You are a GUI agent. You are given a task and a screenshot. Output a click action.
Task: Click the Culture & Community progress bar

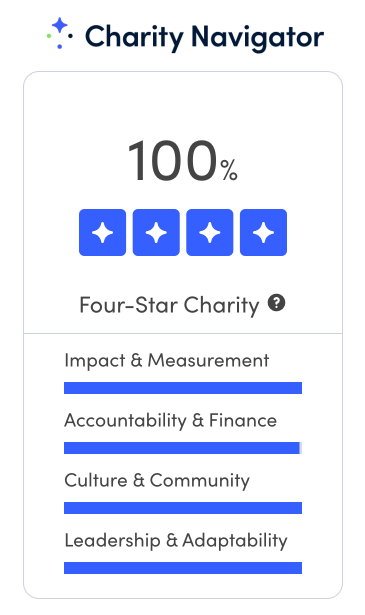[x=183, y=508]
